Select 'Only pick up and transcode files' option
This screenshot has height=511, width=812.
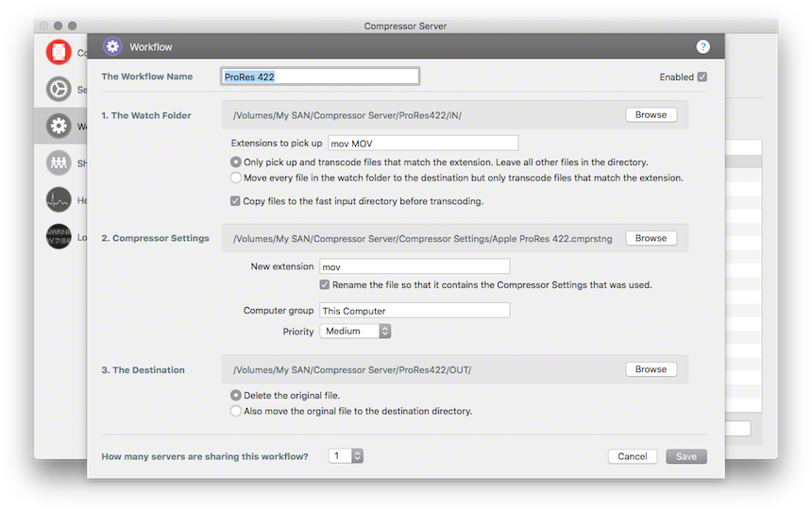click(236, 162)
